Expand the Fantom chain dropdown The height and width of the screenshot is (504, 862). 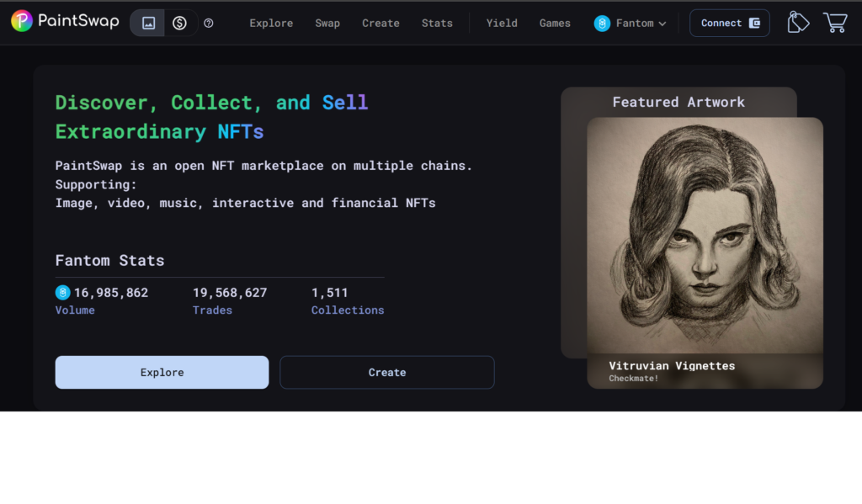630,23
